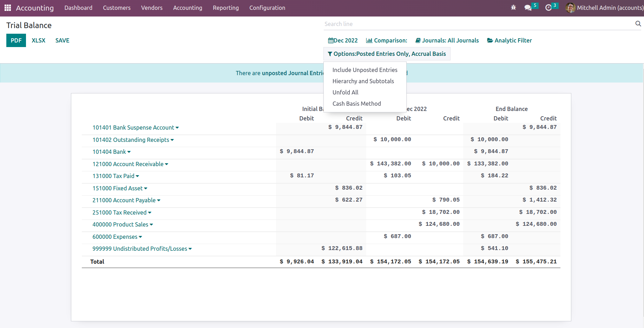Viewport: 644px width, 328px height.
Task: Select Unfold All in options menu
Action: [345, 92]
